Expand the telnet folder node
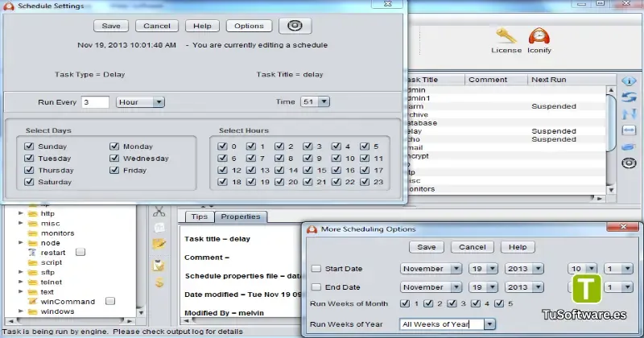The height and width of the screenshot is (338, 644). pos(21,282)
